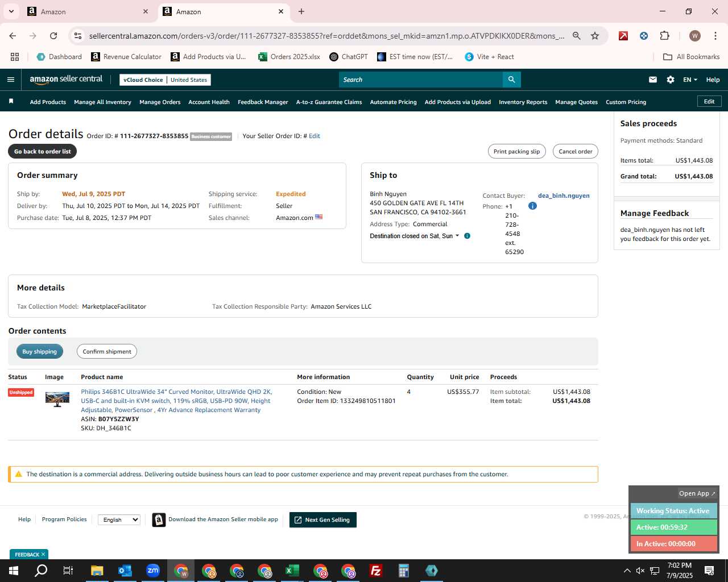Image resolution: width=728 pixels, height=582 pixels.
Task: Click Cancel order button
Action: click(x=575, y=151)
